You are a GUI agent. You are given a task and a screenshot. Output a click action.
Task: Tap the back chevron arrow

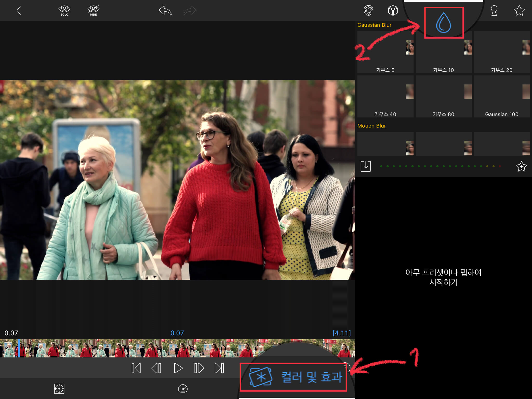19,10
